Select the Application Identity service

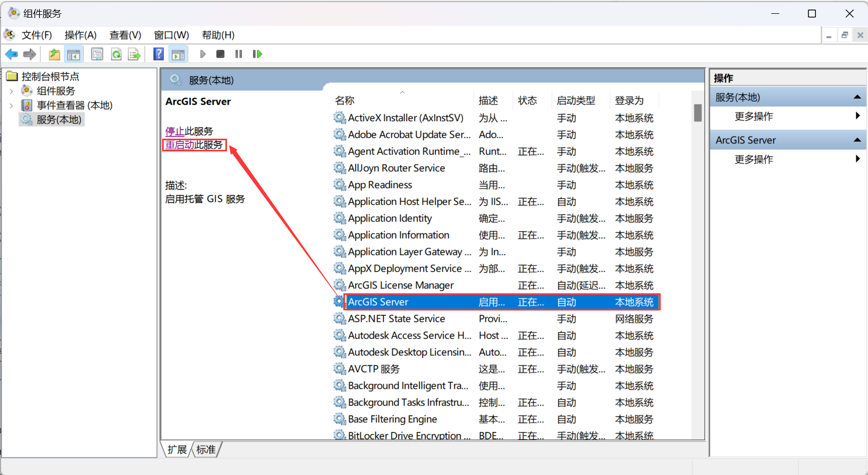tap(495, 218)
